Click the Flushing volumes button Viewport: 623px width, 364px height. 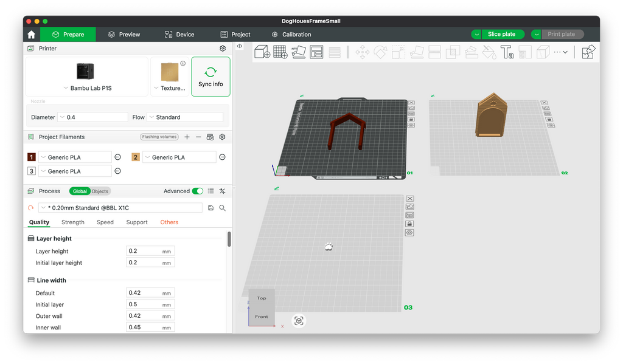(x=159, y=137)
